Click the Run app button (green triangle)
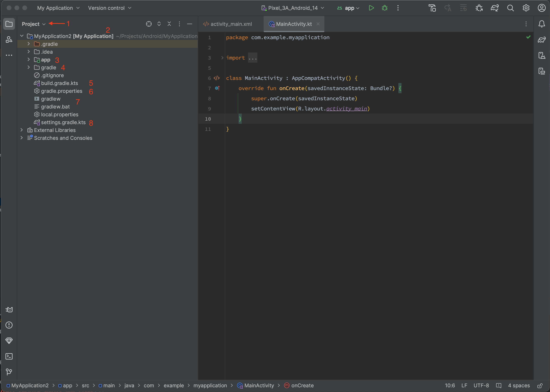This screenshot has height=392, width=550. 371,8
